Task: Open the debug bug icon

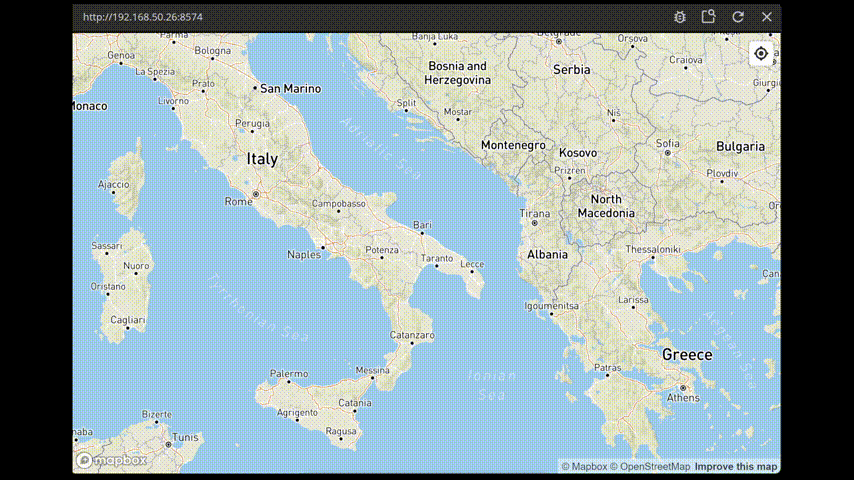Action: coord(680,17)
